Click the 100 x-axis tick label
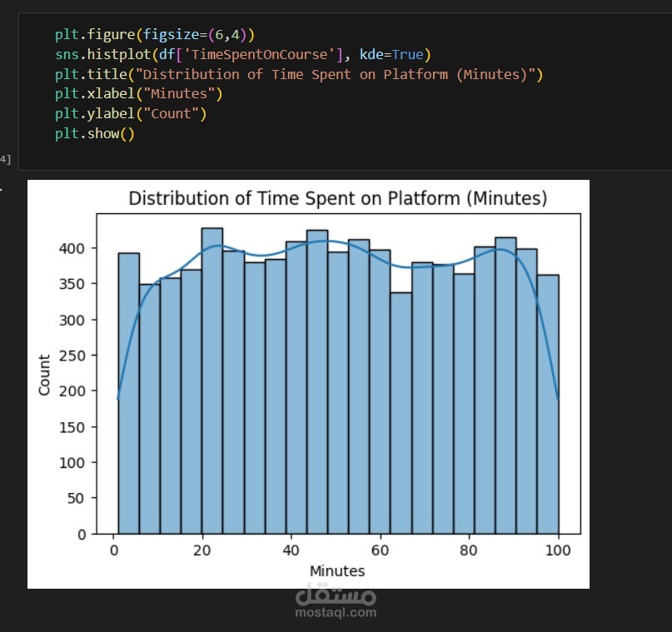The width and height of the screenshot is (672, 632). [x=558, y=550]
